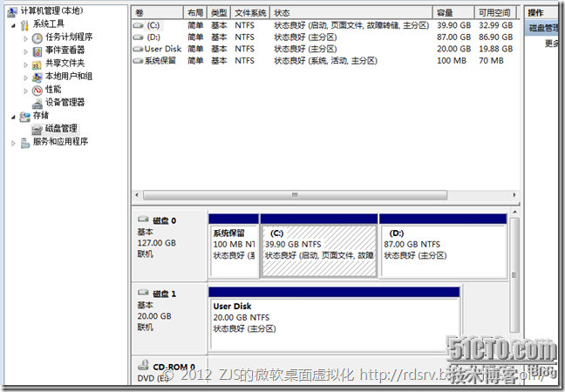
Task: Sort by the 文件系统 column header
Action: (250, 13)
